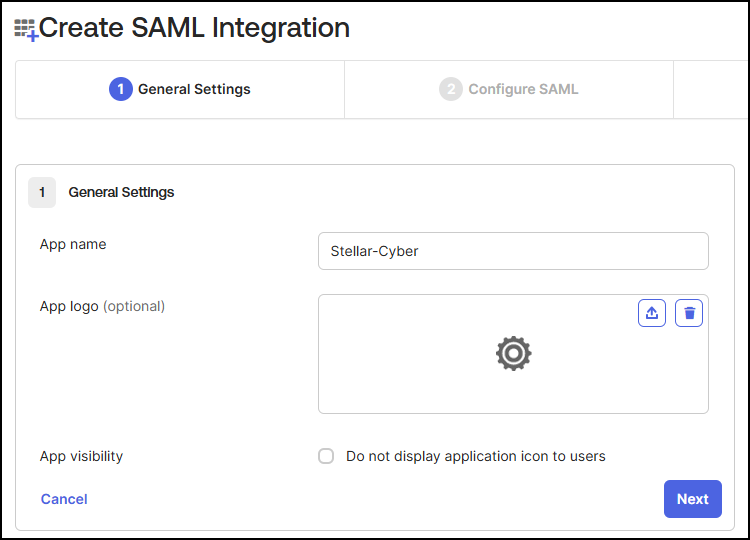
Task: Click the app grid icon beside the title
Action: click(x=26, y=29)
